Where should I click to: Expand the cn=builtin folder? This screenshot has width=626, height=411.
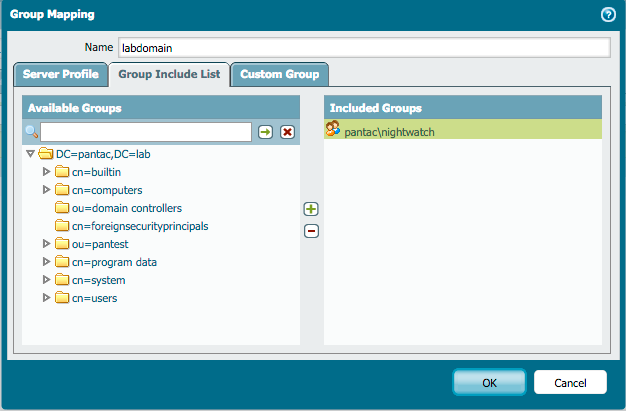(x=46, y=172)
